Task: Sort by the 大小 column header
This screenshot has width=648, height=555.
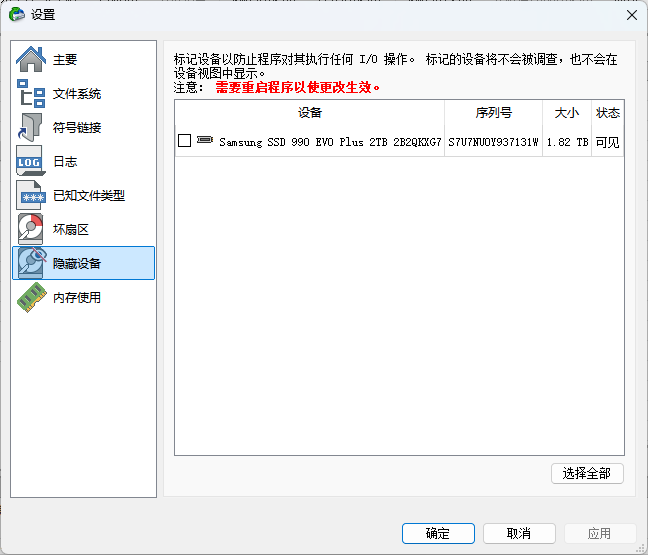Action: click(x=566, y=113)
